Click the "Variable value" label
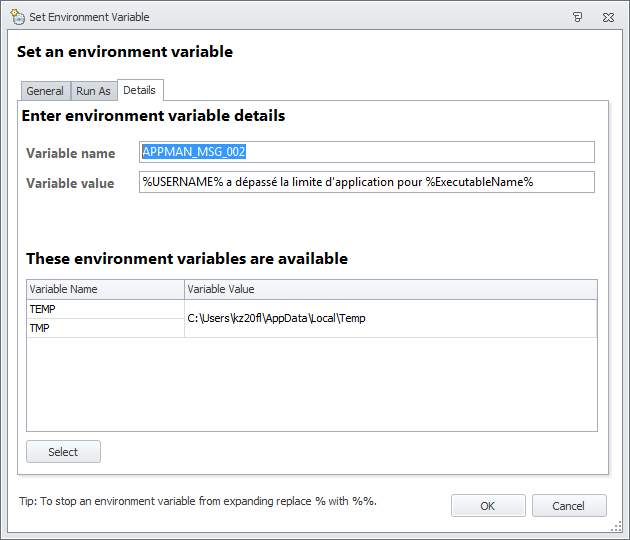The height and width of the screenshot is (540, 630). pyautogui.click(x=70, y=183)
